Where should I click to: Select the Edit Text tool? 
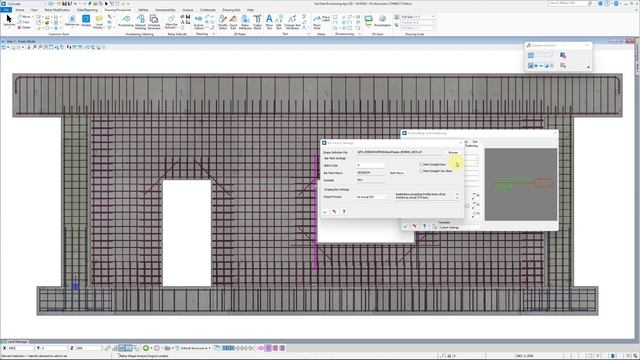(x=279, y=22)
